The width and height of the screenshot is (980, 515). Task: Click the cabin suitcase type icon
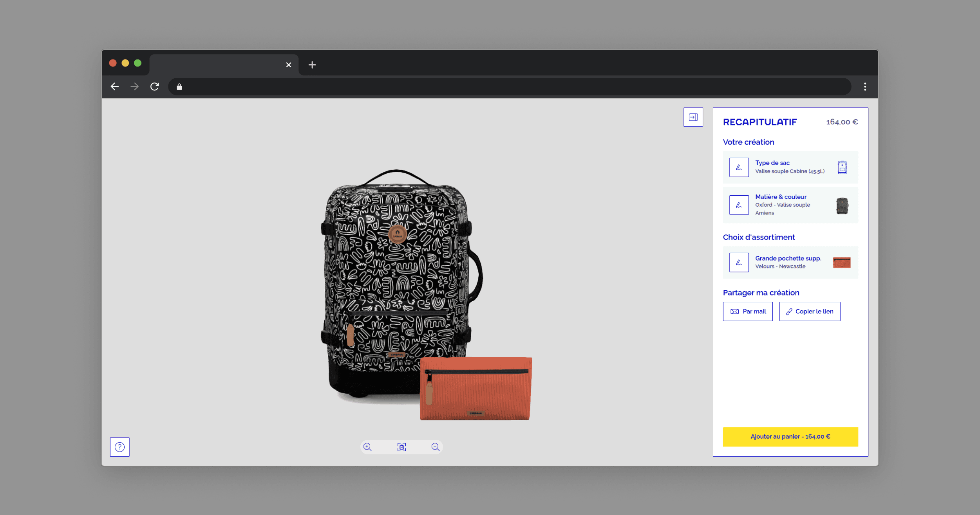coord(842,167)
